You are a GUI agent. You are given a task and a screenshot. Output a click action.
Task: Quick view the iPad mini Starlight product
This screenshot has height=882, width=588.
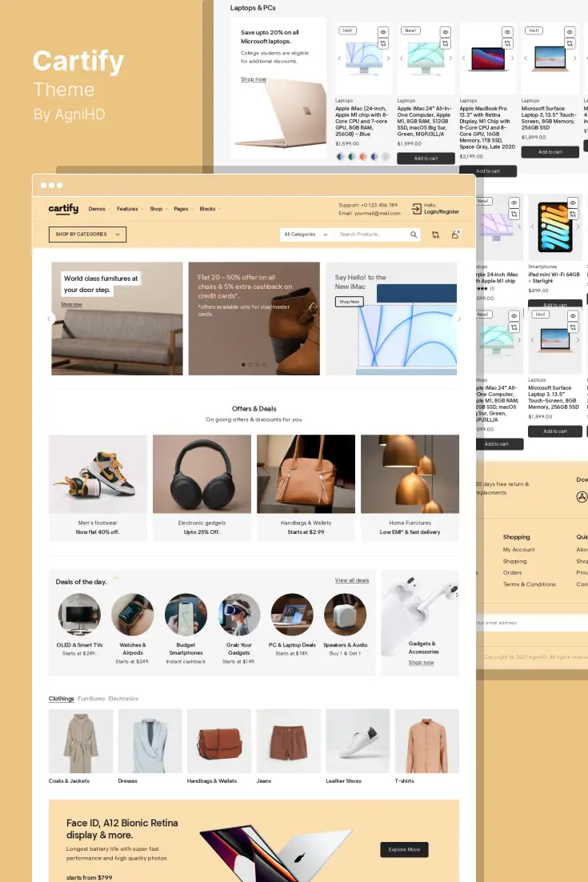tap(572, 203)
